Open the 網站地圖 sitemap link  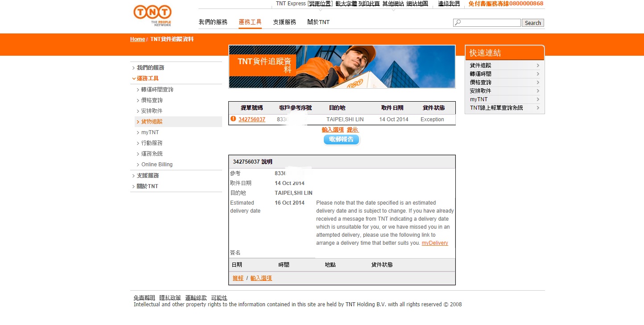pos(417,4)
